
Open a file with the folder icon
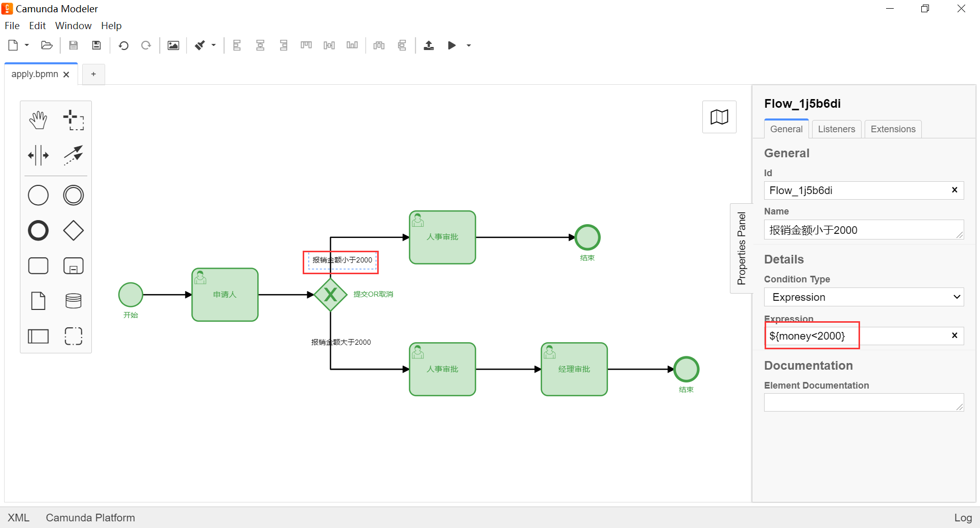tap(47, 45)
